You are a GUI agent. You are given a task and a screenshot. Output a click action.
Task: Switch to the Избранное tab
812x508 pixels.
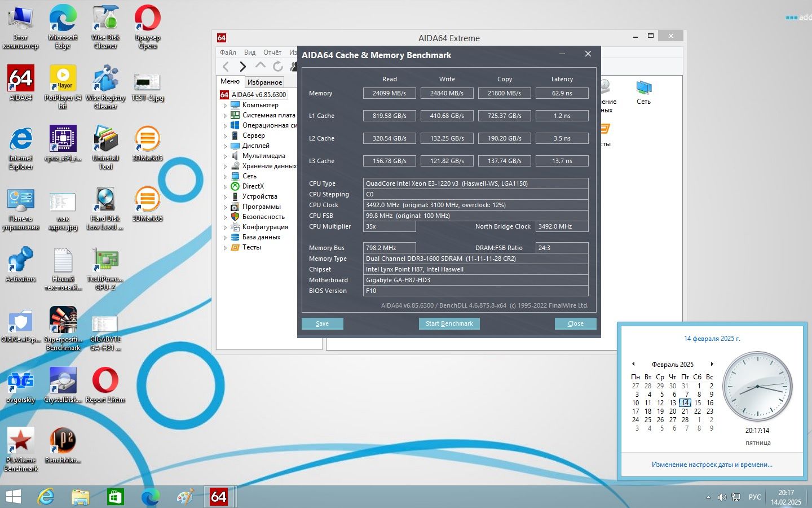point(264,82)
